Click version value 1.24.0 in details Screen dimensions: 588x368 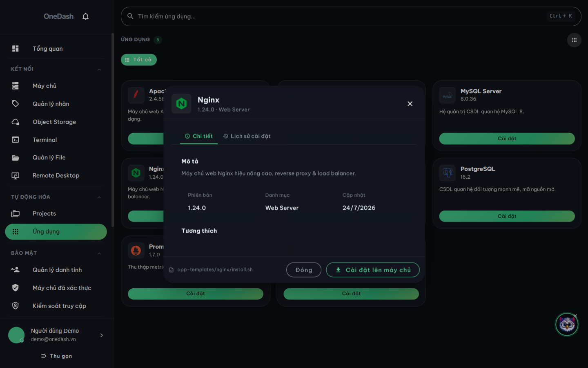pos(197,208)
